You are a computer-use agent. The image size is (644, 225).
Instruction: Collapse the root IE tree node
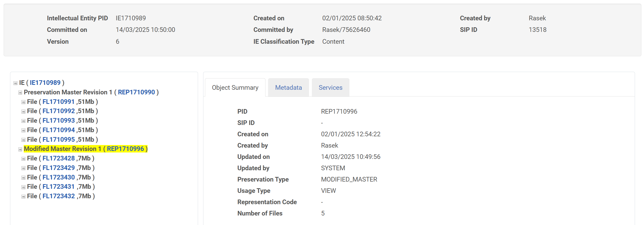(x=15, y=83)
